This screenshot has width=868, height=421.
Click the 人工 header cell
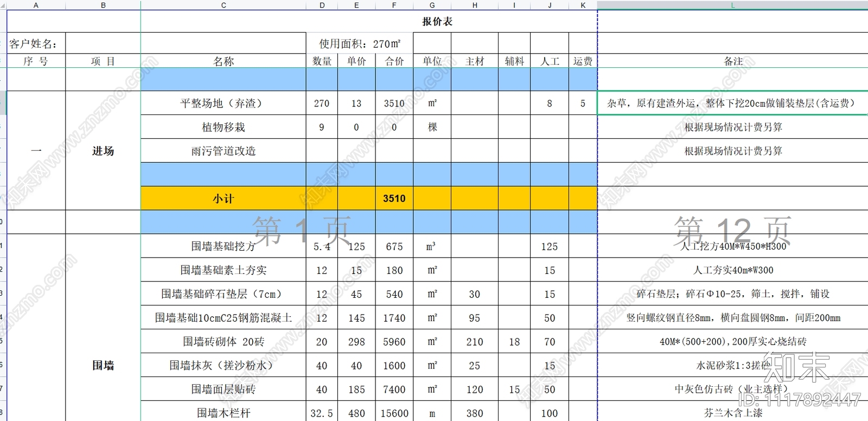click(550, 61)
